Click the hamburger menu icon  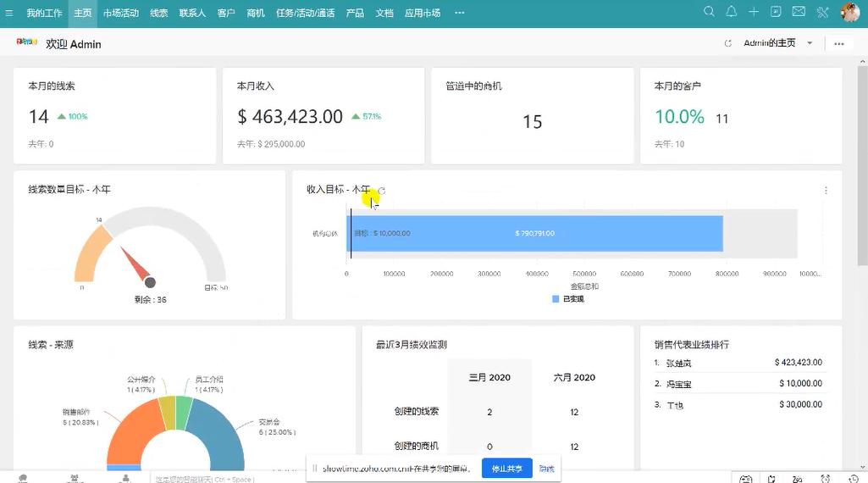(9, 14)
